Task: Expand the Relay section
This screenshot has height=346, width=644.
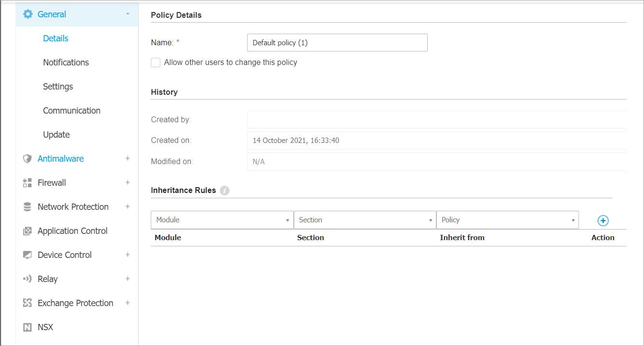Action: point(128,279)
